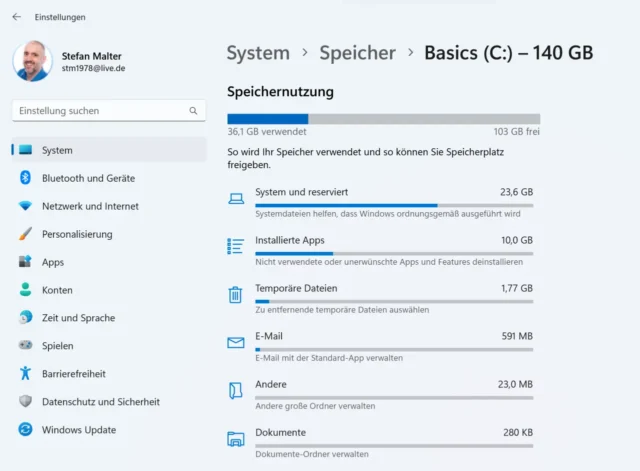The image size is (640, 471).
Task: Open Datenschutz und Sicherheit settings
Action: [x=100, y=402]
